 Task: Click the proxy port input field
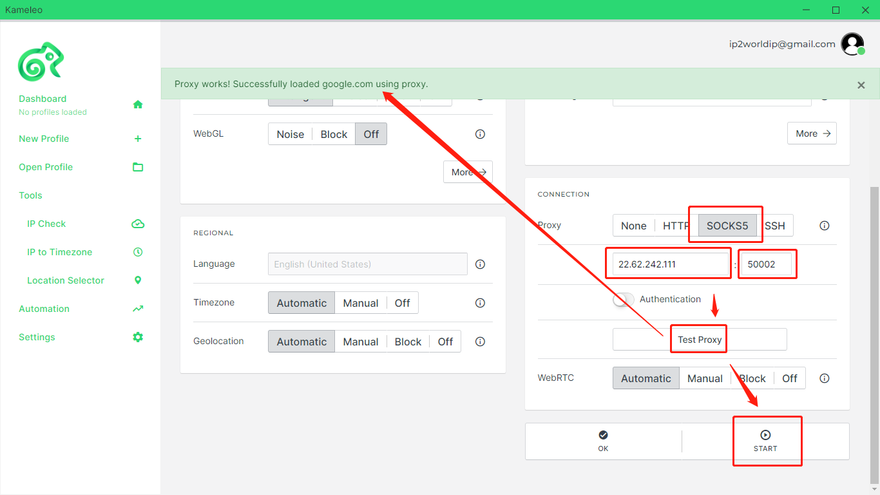(x=766, y=265)
